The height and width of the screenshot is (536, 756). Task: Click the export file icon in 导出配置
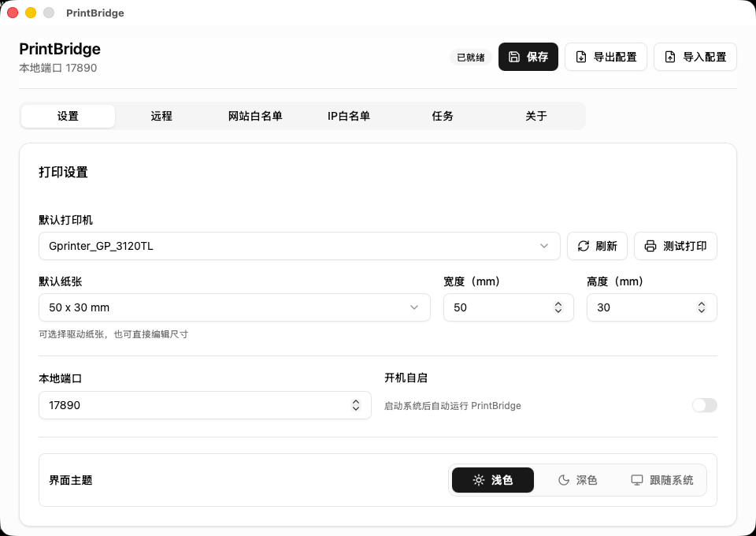581,57
